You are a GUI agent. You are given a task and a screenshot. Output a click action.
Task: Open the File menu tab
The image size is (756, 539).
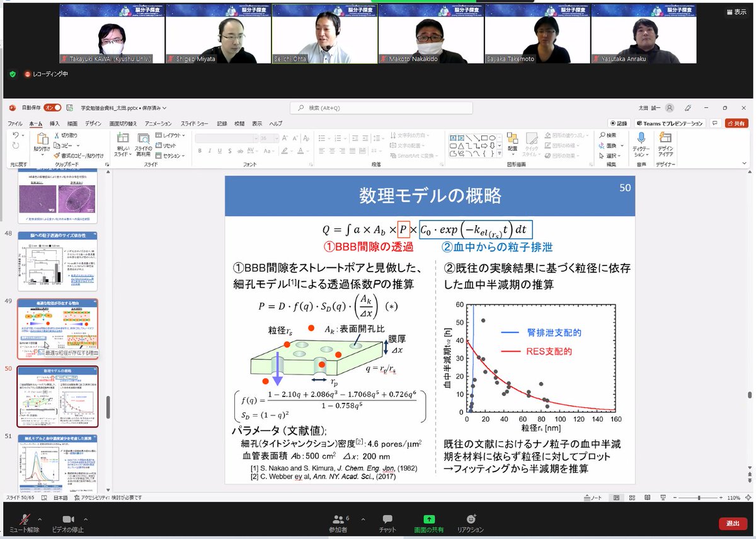coord(14,124)
